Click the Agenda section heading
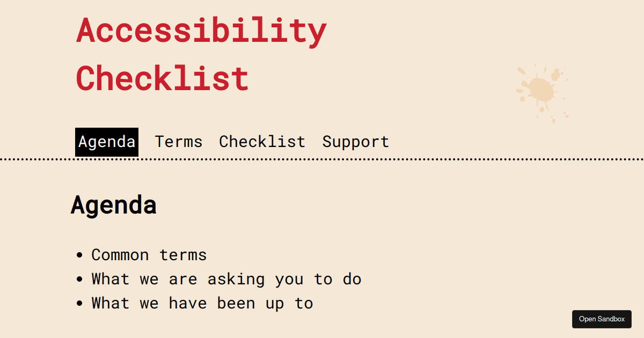Viewport: 644px width, 338px height. 113,205
